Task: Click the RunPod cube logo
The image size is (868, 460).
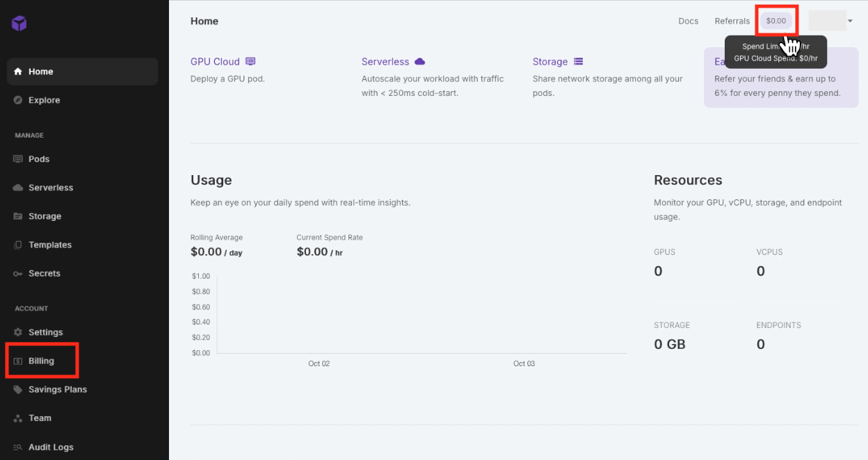Action: (x=19, y=24)
